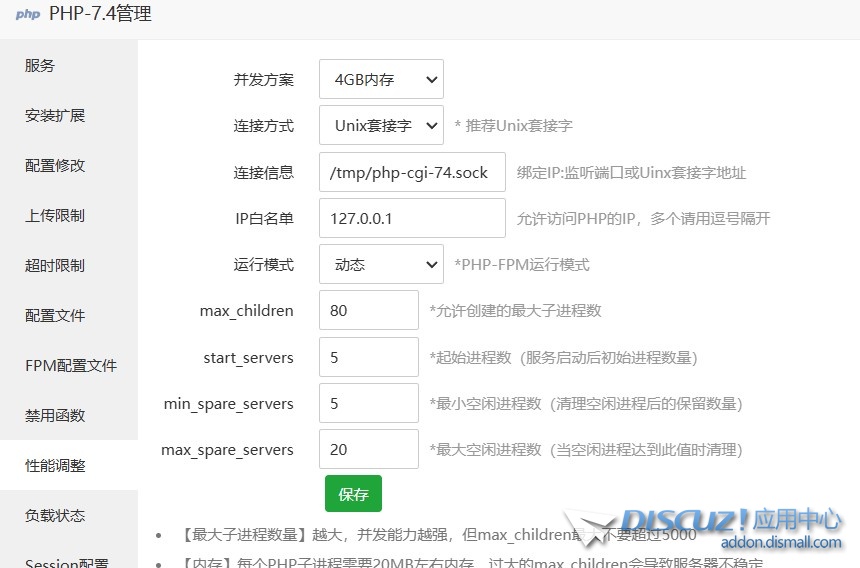Open the 安装扩展 tab

(69, 116)
